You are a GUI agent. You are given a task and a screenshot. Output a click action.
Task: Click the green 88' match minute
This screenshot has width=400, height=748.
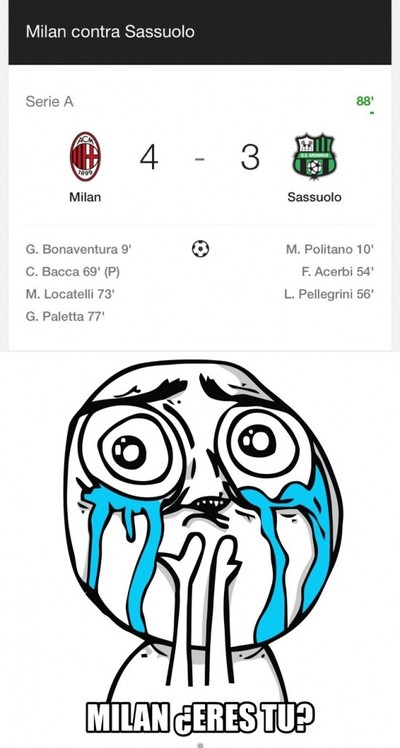[x=365, y=101]
